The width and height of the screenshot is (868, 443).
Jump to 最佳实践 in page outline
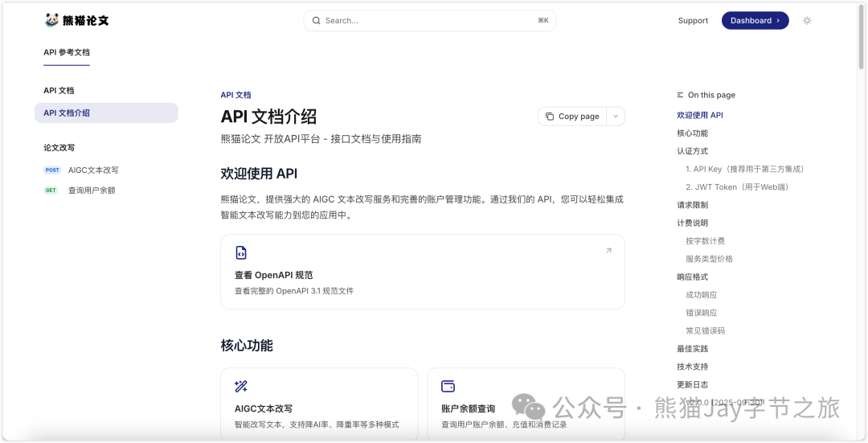coord(693,349)
